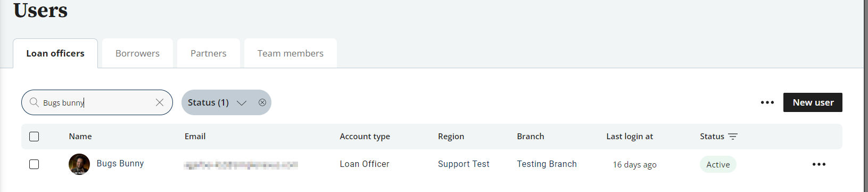Clear the search field with X icon

160,102
